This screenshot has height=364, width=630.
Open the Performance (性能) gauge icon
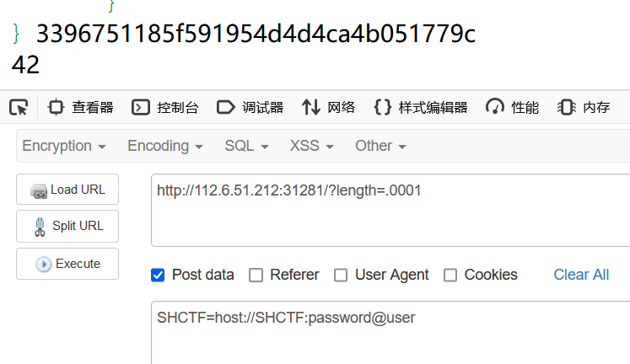click(494, 107)
